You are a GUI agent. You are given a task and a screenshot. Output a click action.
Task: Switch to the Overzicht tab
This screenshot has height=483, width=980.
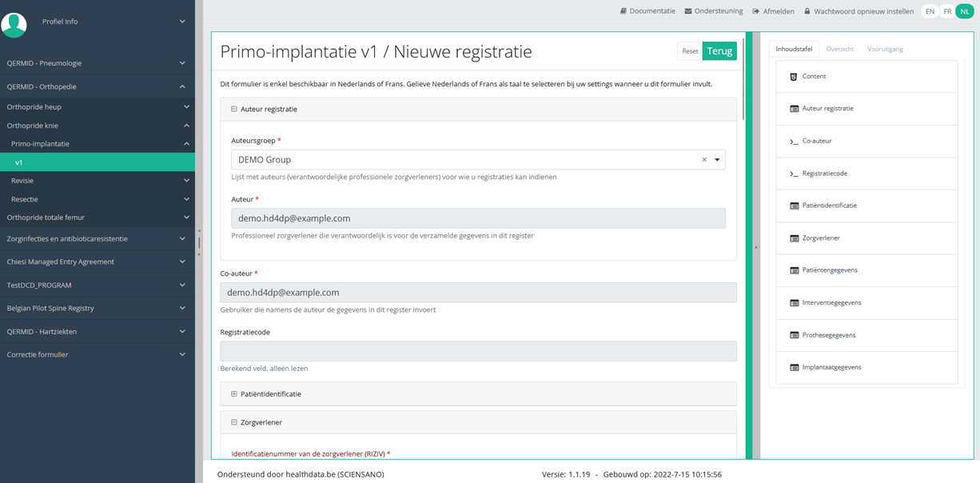(x=839, y=49)
